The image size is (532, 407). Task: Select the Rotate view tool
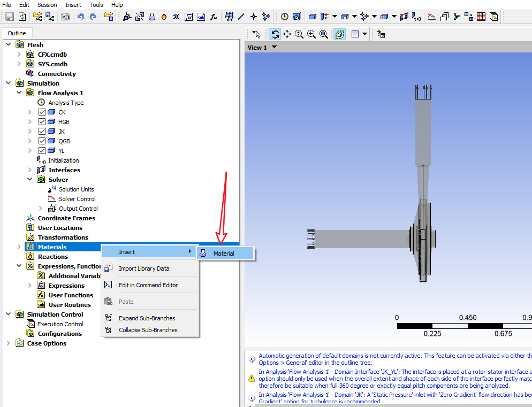pos(275,34)
